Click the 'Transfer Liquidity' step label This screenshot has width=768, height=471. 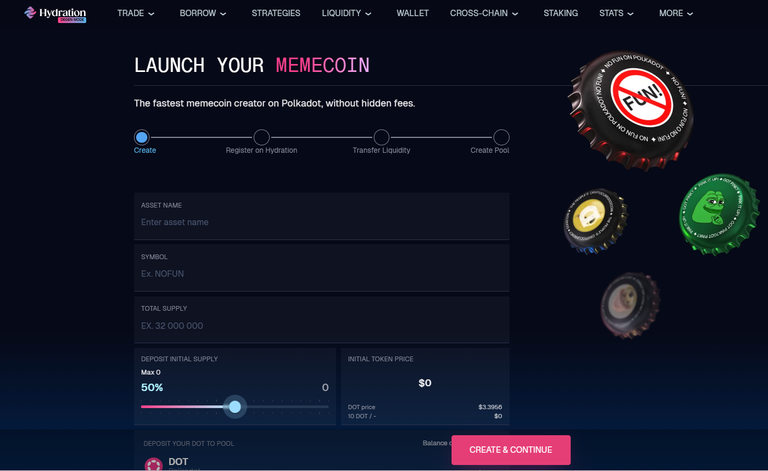(x=382, y=150)
